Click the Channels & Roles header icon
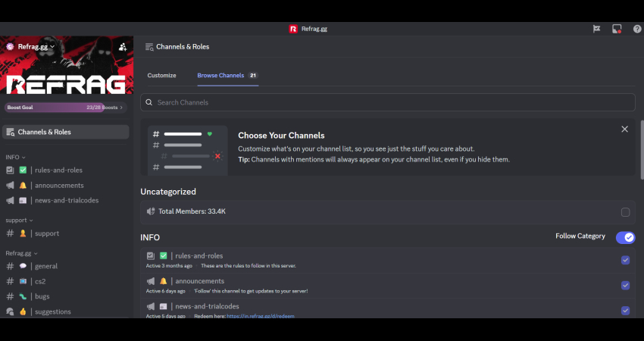This screenshot has height=341, width=644. point(149,47)
